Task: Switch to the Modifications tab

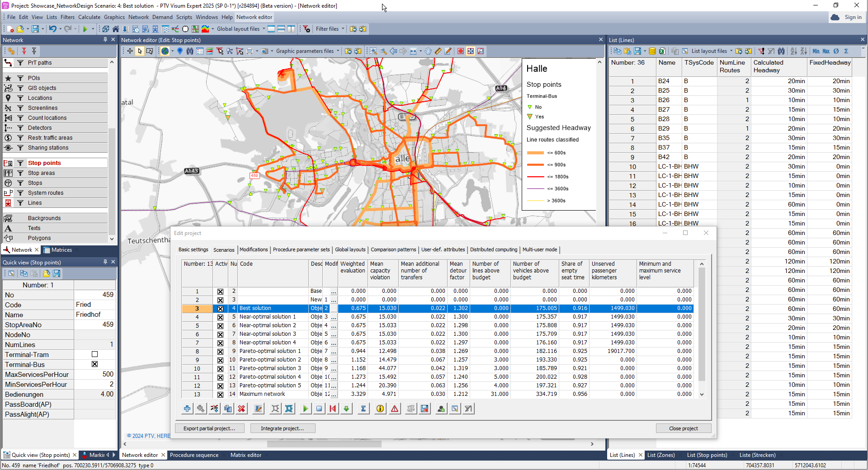Action: tap(254, 249)
